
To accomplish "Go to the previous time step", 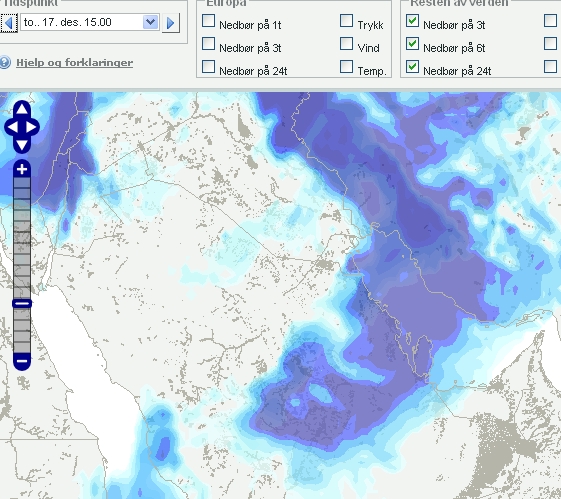I will (x=9, y=23).
